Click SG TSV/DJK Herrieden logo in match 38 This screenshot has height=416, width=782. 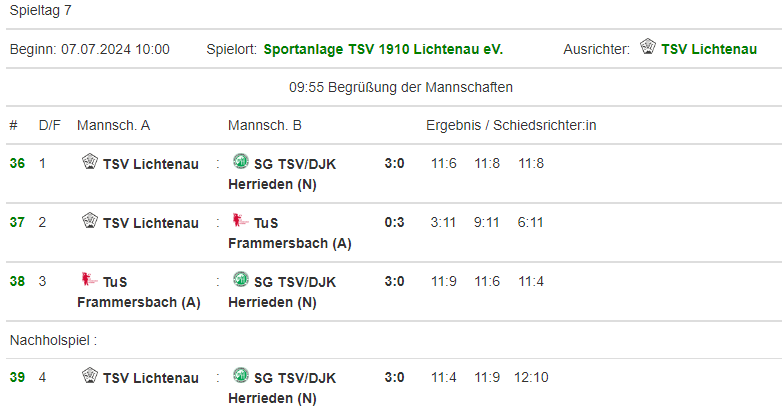241,279
